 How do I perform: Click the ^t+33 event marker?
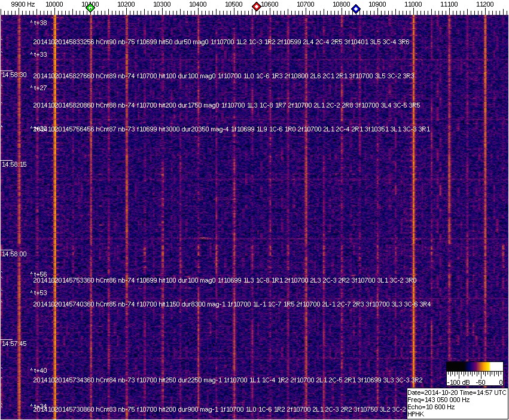click(39, 54)
